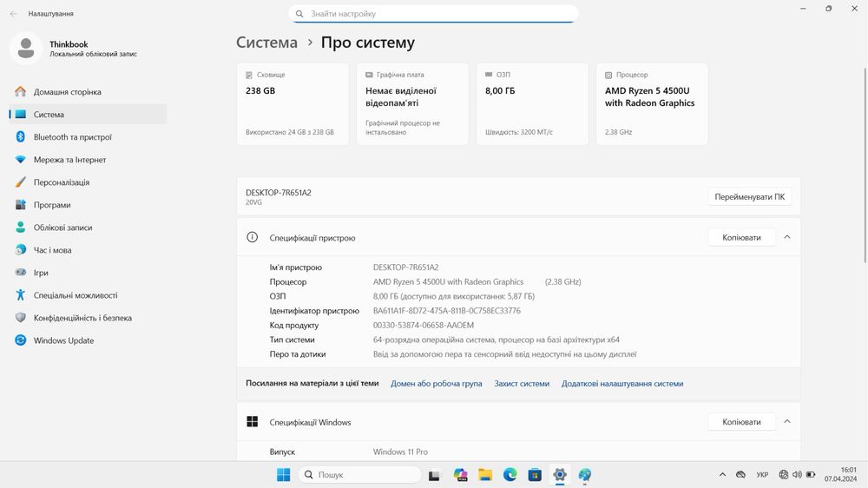Open the ОЗП 8,00 ГБ card

[533, 104]
